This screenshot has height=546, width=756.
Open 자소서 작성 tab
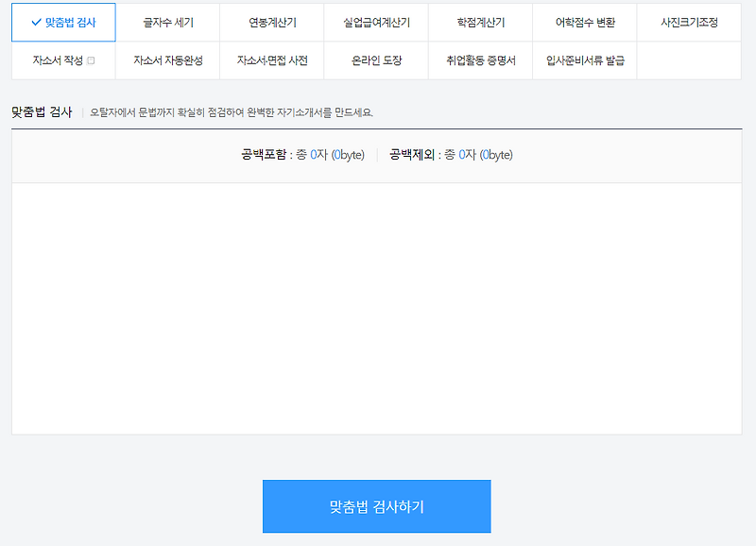pos(63,60)
